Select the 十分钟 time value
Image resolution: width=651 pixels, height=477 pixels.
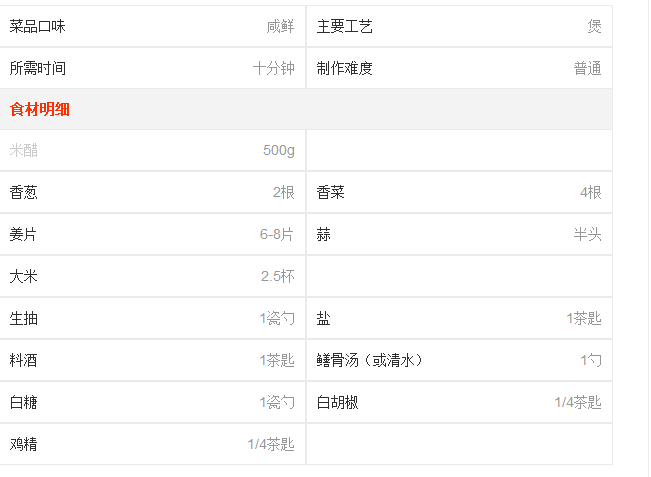[274, 68]
